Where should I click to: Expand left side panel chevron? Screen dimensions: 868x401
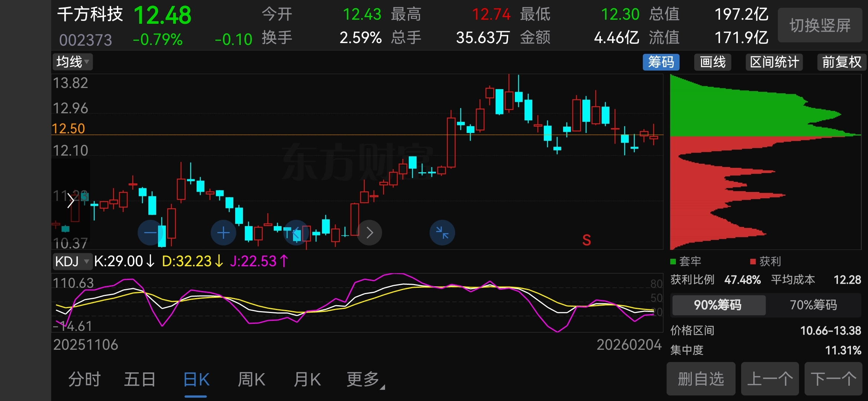[70, 201]
